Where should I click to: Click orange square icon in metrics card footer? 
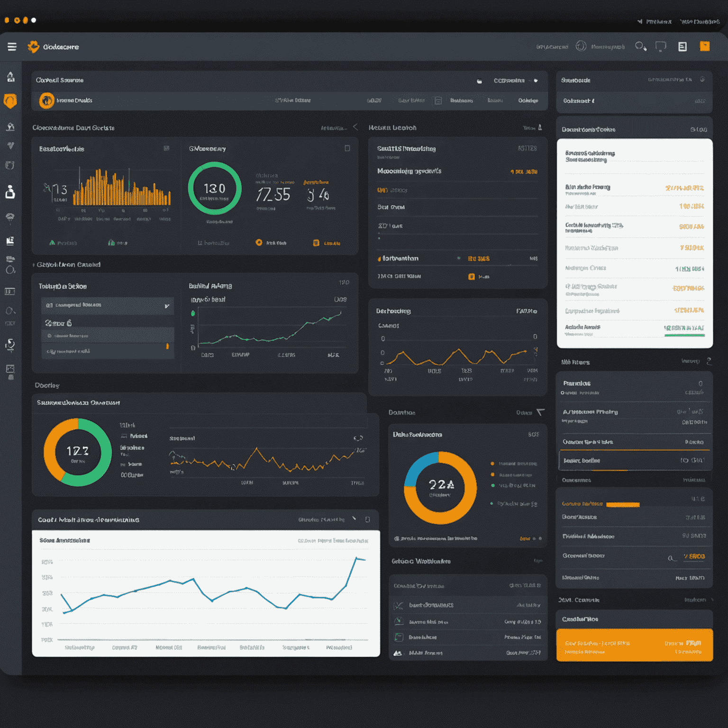471,277
